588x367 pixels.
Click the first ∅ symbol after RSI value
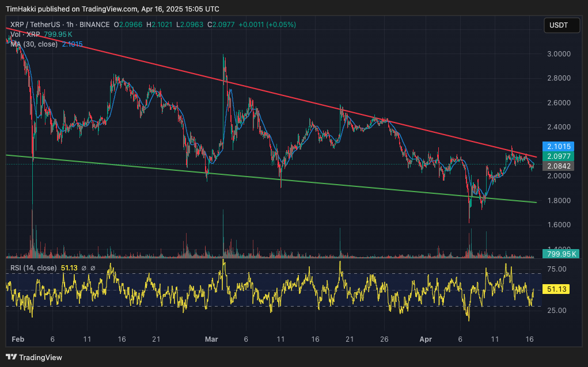(x=84, y=268)
